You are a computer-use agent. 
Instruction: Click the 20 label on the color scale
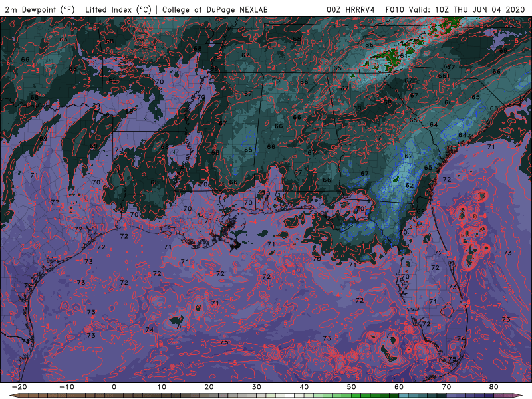209,387
